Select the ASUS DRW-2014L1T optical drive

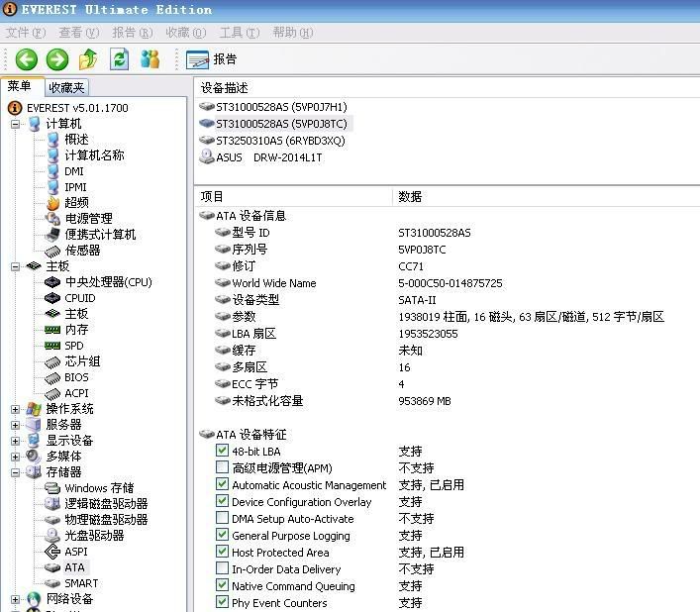(269, 157)
